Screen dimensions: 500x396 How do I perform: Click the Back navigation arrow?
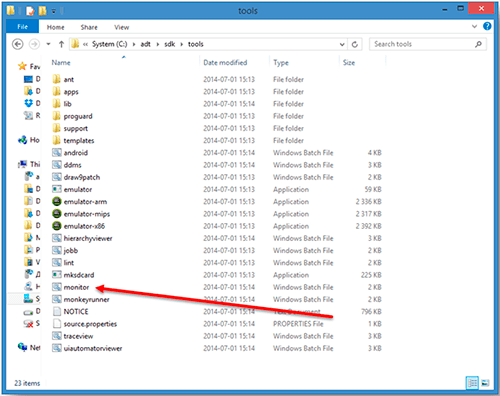[18, 44]
